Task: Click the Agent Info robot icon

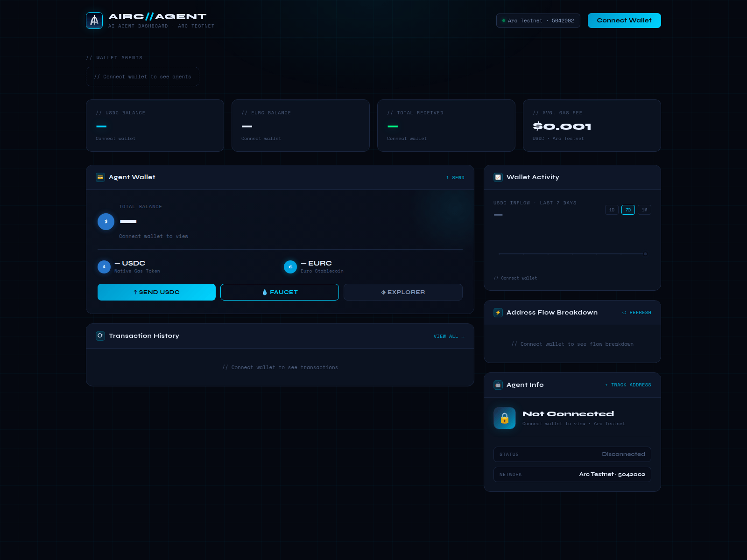Action: coord(498,385)
